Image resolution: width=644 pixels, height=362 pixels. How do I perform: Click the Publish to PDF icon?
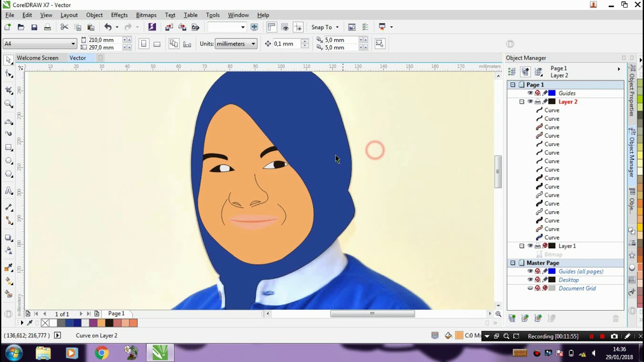196,27
